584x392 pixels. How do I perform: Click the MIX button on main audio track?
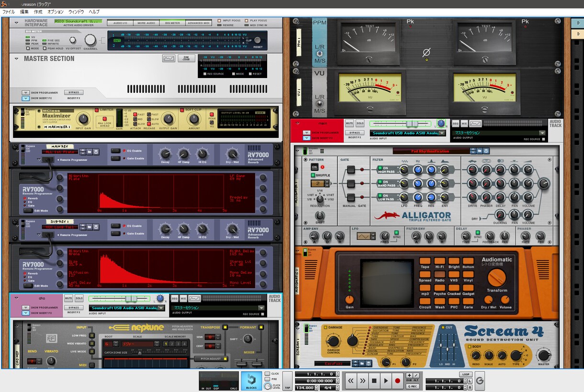(464, 123)
